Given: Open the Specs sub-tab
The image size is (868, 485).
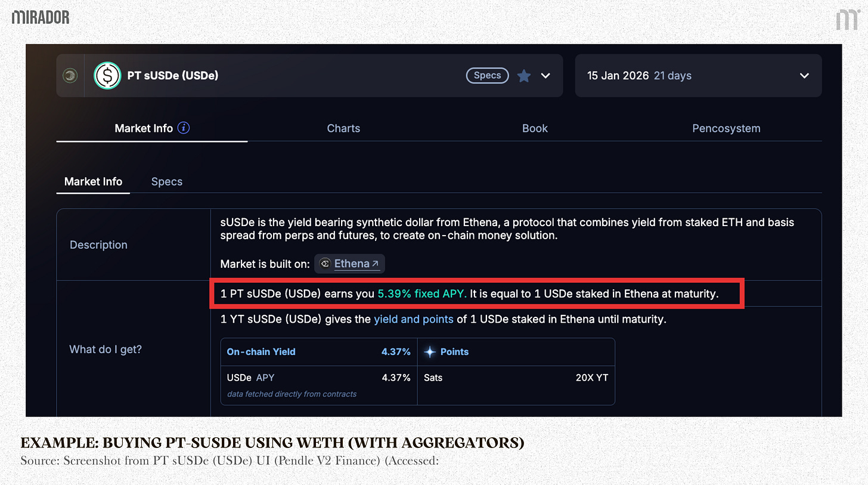Looking at the screenshot, I should pyautogui.click(x=167, y=182).
